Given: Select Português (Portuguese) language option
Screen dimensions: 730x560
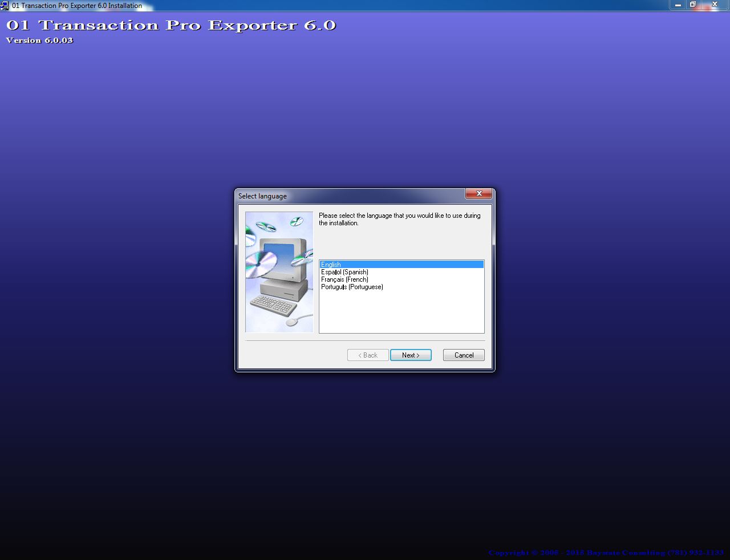Looking at the screenshot, I should click(352, 287).
